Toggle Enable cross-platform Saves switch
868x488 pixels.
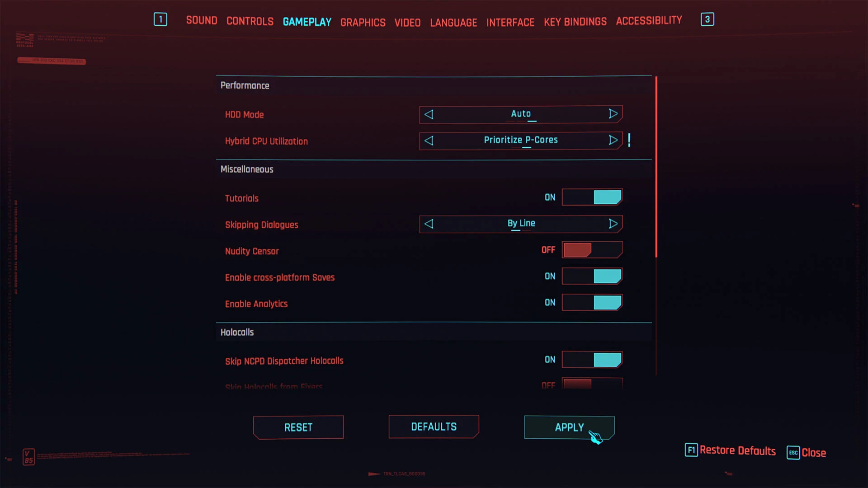pyautogui.click(x=592, y=276)
